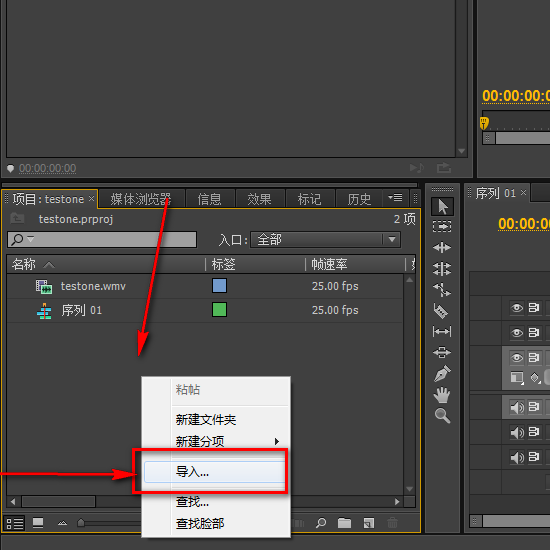Image resolution: width=550 pixels, height=550 pixels.
Task: Mute the first audio track speaker
Action: click(x=517, y=407)
